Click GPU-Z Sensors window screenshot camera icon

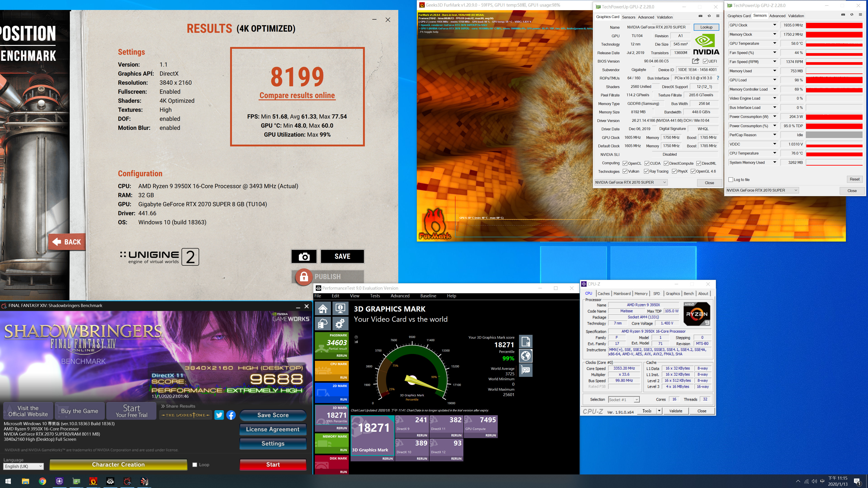point(843,14)
